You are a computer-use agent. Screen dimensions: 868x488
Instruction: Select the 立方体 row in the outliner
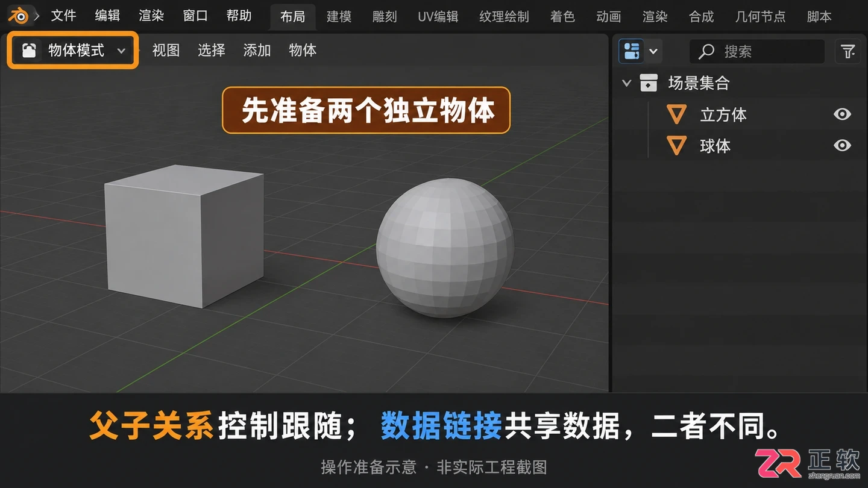pyautogui.click(x=741, y=114)
